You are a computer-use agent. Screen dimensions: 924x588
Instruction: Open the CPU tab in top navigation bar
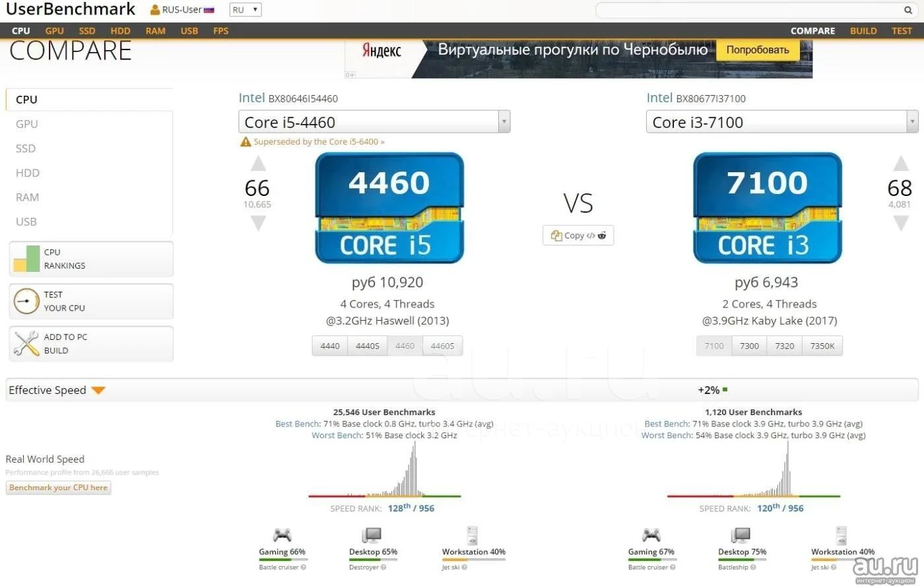tap(21, 31)
